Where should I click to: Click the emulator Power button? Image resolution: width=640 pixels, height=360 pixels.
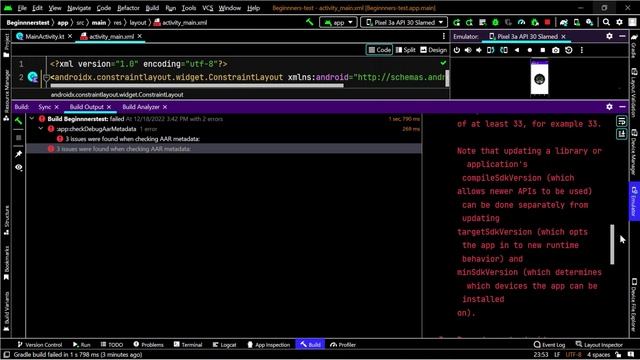[x=457, y=50]
